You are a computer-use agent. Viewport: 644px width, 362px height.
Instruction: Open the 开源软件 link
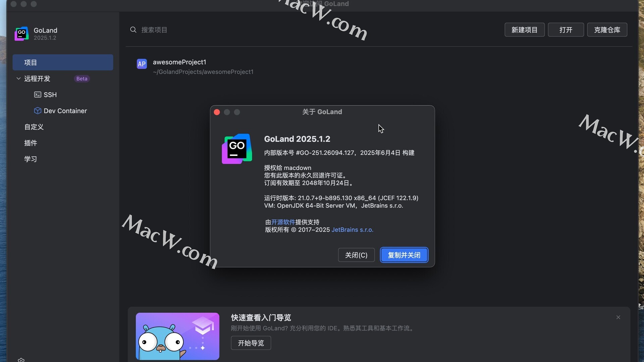(283, 222)
